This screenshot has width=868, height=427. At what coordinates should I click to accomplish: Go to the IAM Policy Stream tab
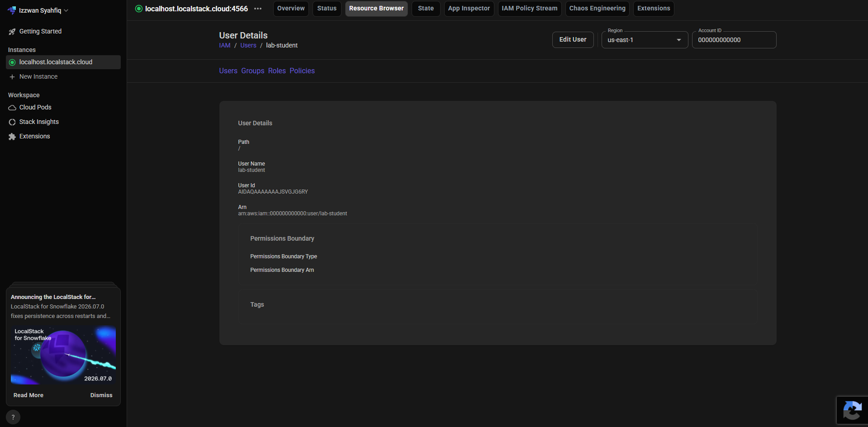(530, 9)
